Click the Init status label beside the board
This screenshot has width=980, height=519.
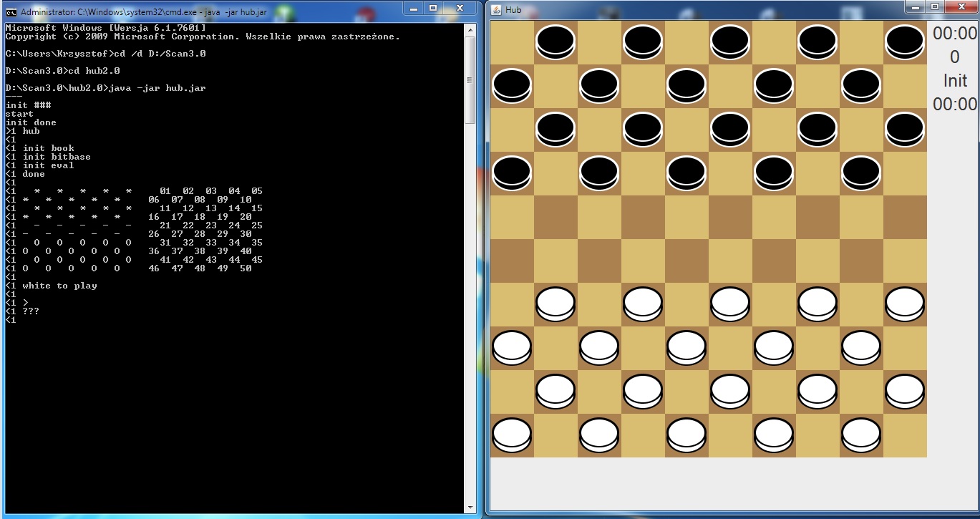click(955, 81)
